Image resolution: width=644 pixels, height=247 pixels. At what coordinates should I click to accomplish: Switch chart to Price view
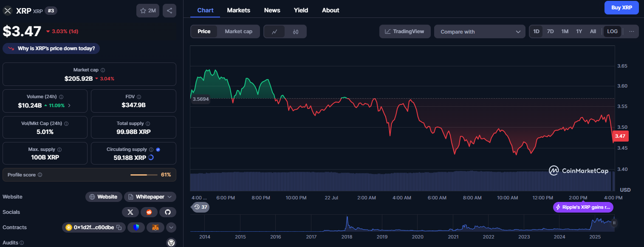tap(204, 31)
